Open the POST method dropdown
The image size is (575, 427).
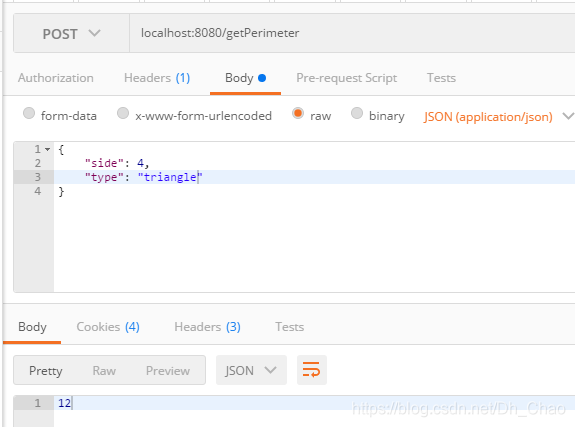tap(71, 34)
